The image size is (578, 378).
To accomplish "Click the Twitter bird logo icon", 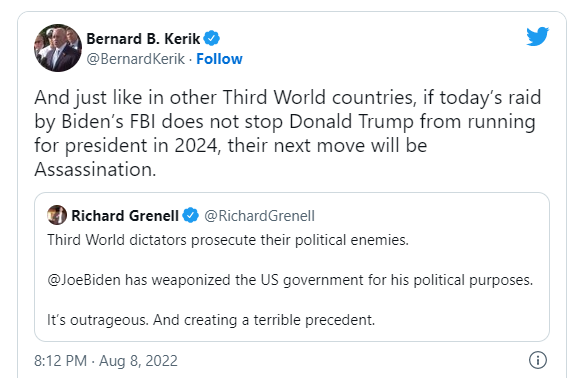I will click(x=537, y=36).
